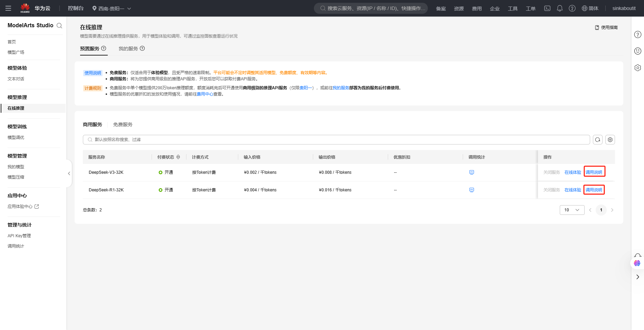Open 费用 in top menu
This screenshot has width=644, height=330.
coord(477,9)
